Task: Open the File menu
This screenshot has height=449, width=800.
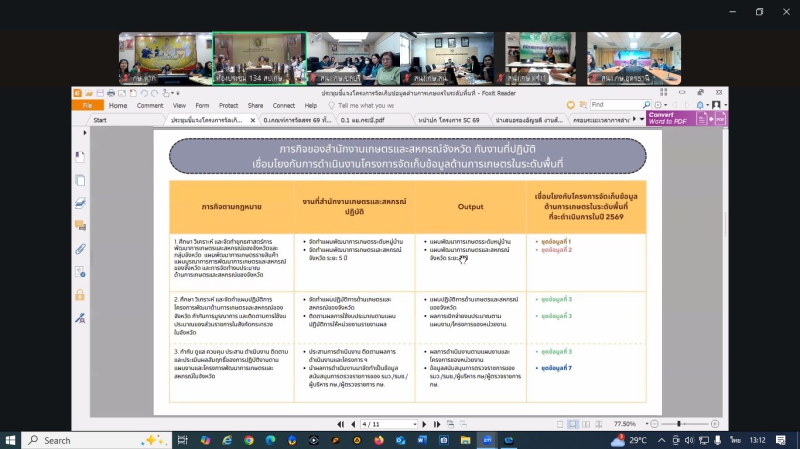Action: (87, 105)
